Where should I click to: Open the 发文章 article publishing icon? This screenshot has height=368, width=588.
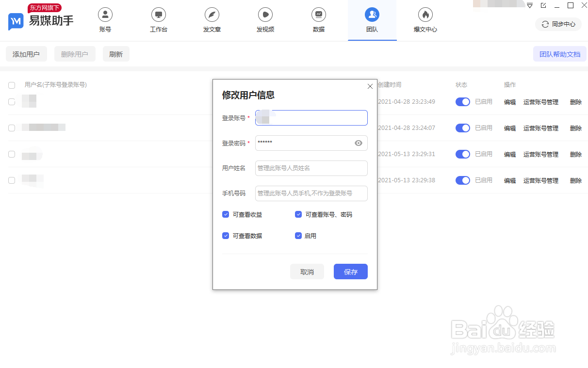[x=212, y=15]
